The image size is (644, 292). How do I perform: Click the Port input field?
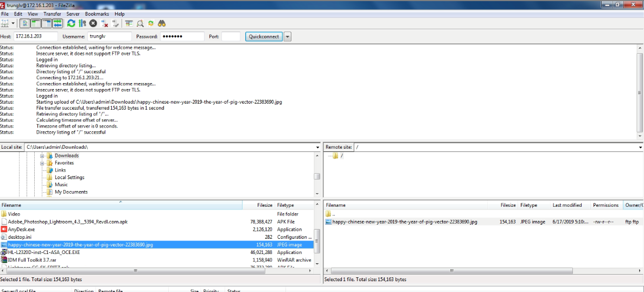pyautogui.click(x=231, y=36)
